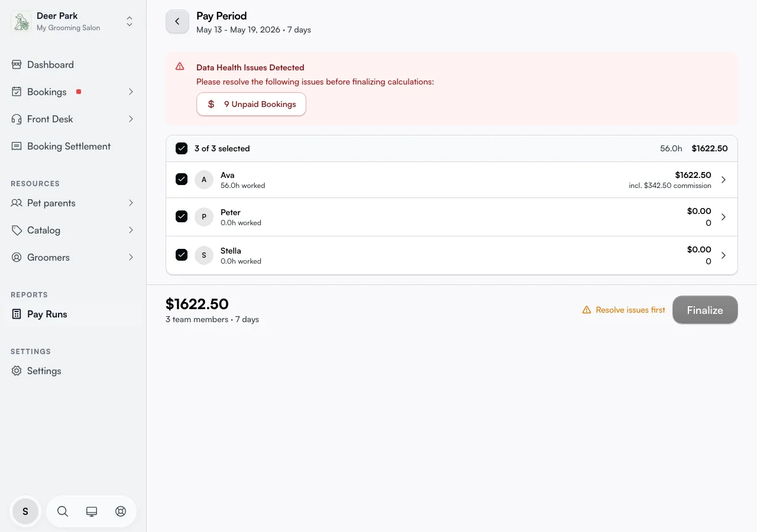Click the Resolve issues first warning
757x532 pixels.
[x=624, y=310]
